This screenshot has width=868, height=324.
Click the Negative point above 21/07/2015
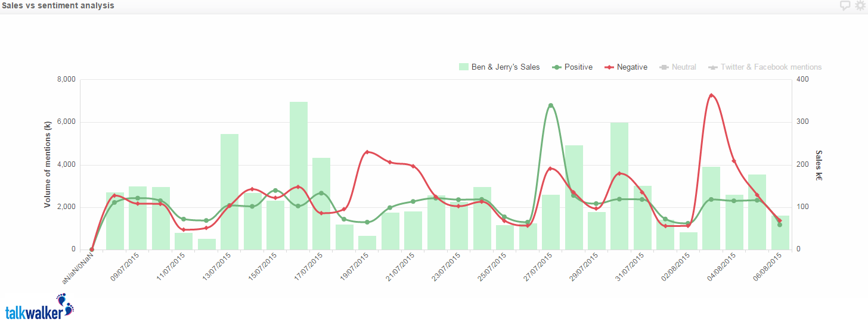tap(413, 166)
